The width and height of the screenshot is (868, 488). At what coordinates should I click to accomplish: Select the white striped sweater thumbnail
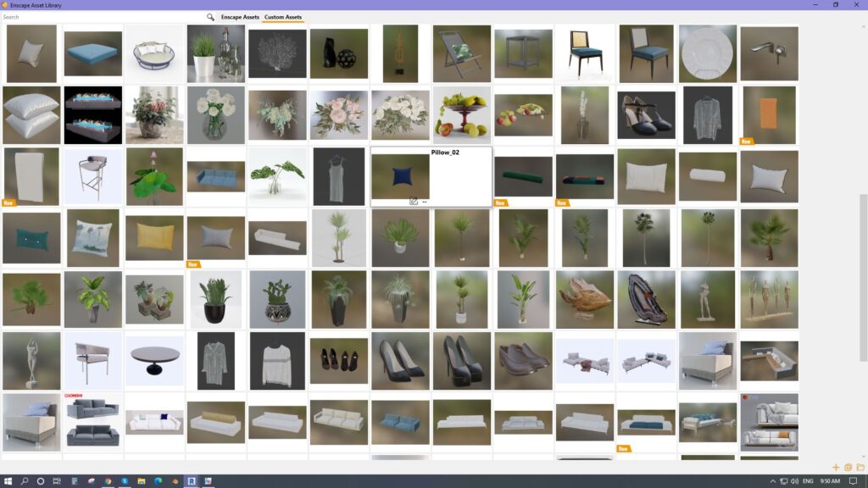276,361
